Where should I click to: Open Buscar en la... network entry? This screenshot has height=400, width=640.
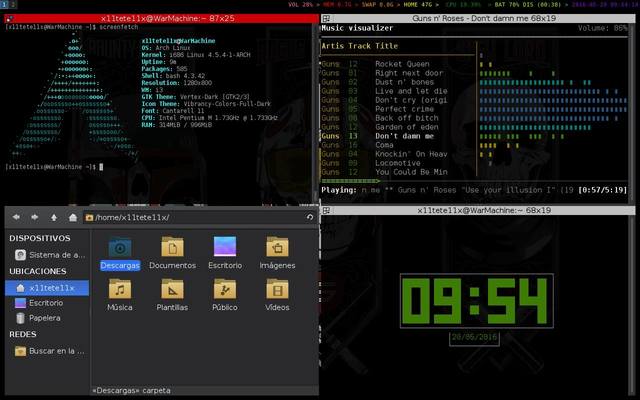[47, 351]
